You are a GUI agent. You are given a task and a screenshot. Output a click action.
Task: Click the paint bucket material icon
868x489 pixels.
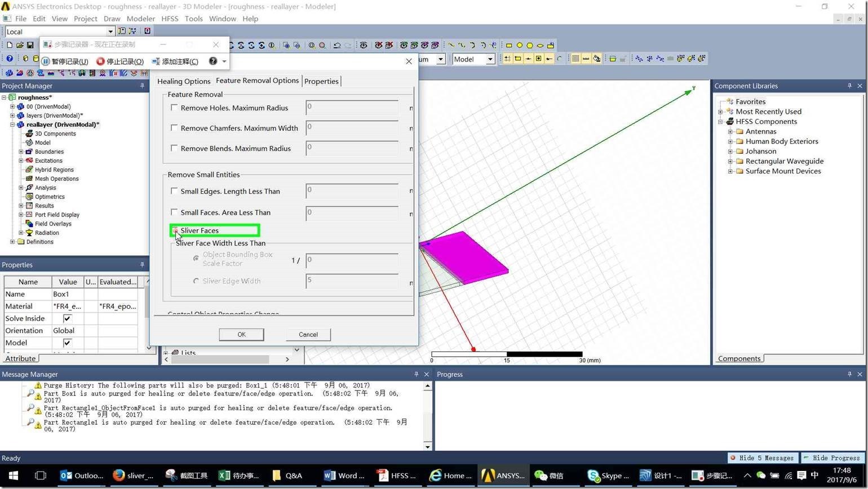coord(596,59)
